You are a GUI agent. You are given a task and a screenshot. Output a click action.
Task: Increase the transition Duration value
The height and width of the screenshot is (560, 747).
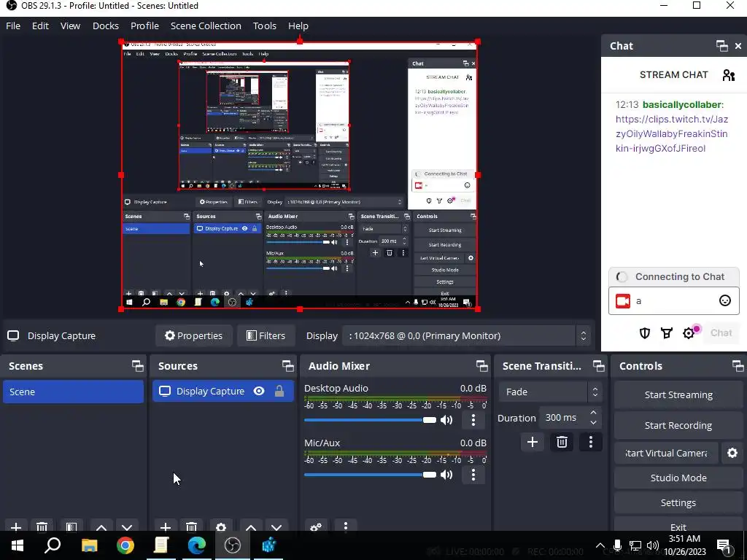[x=593, y=413]
